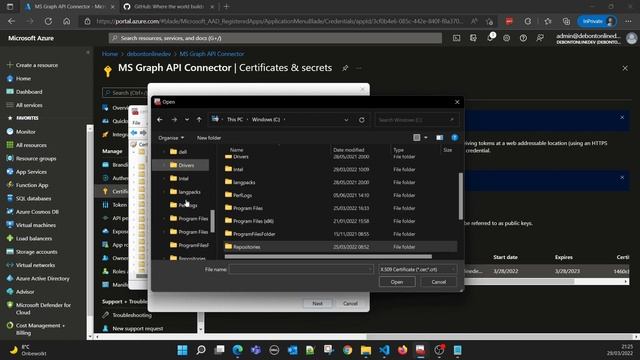Click Search resources, services, and docs box

pyautogui.click(x=276, y=38)
